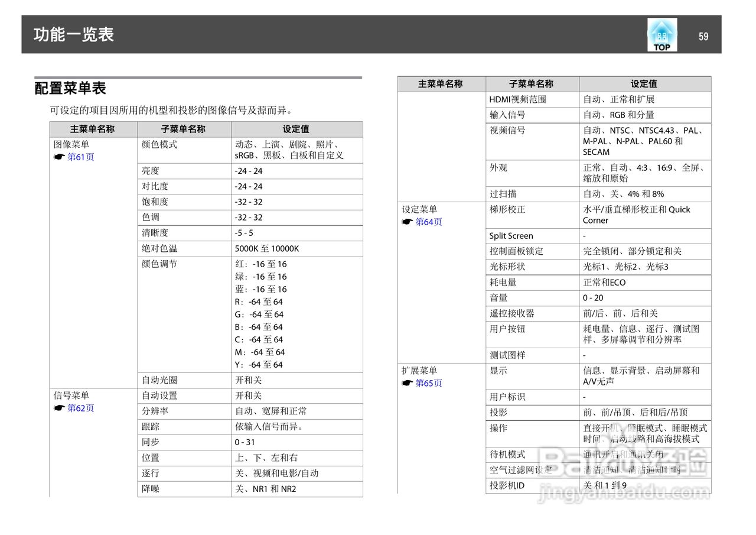Click the 自动光圈 submenu cell
Screen dimensions: 756x535
(184, 380)
